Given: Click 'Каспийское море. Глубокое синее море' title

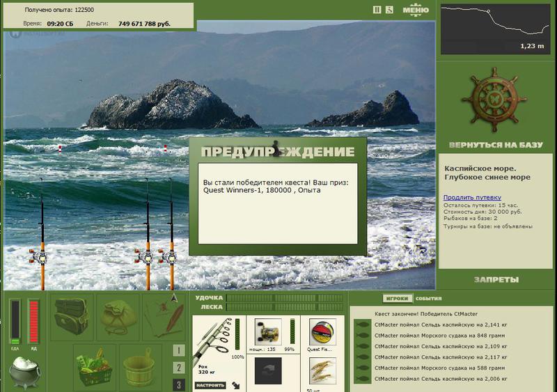Looking at the screenshot, I should click(x=487, y=173).
